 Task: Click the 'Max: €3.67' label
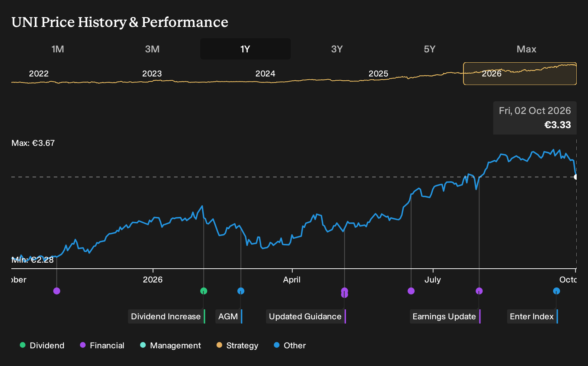[x=33, y=143]
